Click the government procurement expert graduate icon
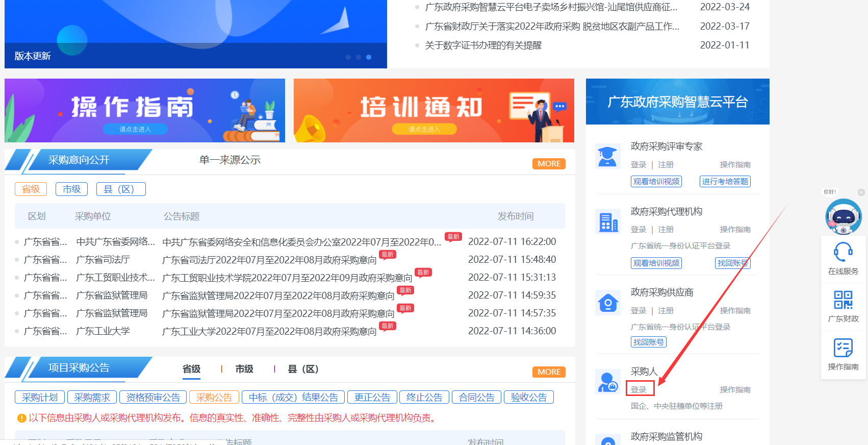 pyautogui.click(x=607, y=156)
